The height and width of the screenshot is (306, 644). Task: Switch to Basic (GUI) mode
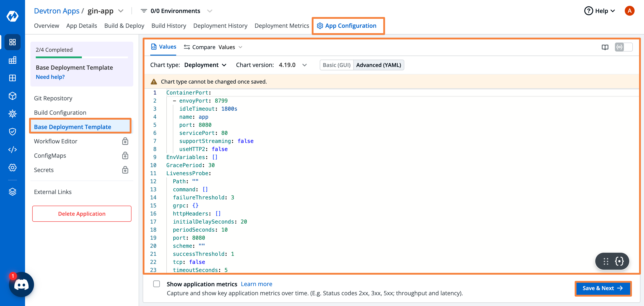point(337,65)
